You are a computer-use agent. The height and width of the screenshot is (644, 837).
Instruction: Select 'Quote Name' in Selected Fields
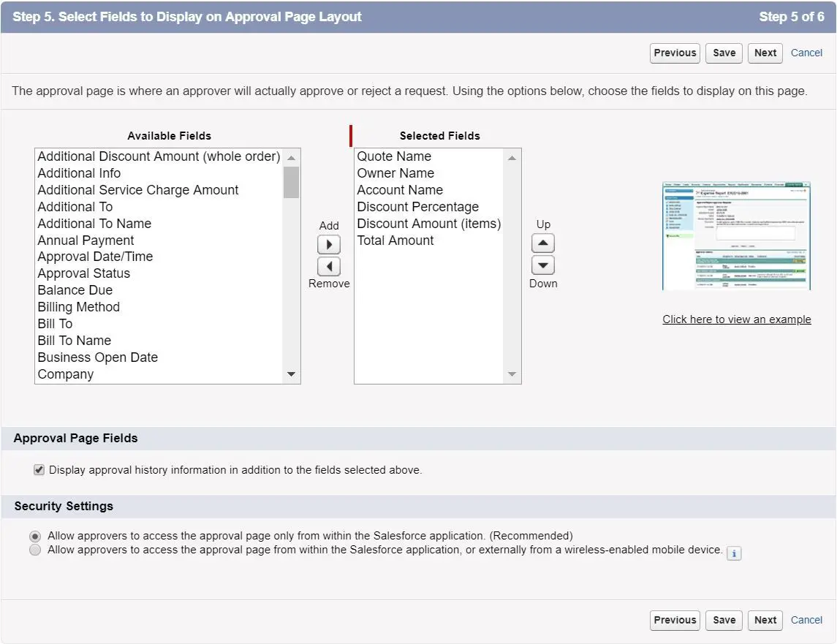[x=429, y=156]
